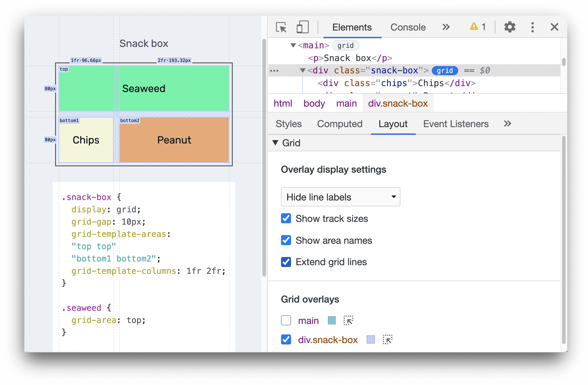Toggle the Show track sizes checkbox
588x385 pixels.
point(286,219)
